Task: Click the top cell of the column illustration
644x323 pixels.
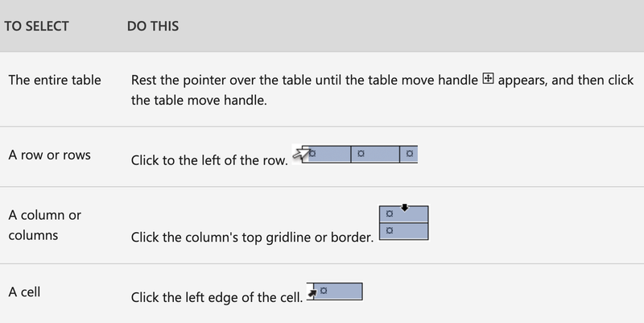Action: (x=404, y=214)
